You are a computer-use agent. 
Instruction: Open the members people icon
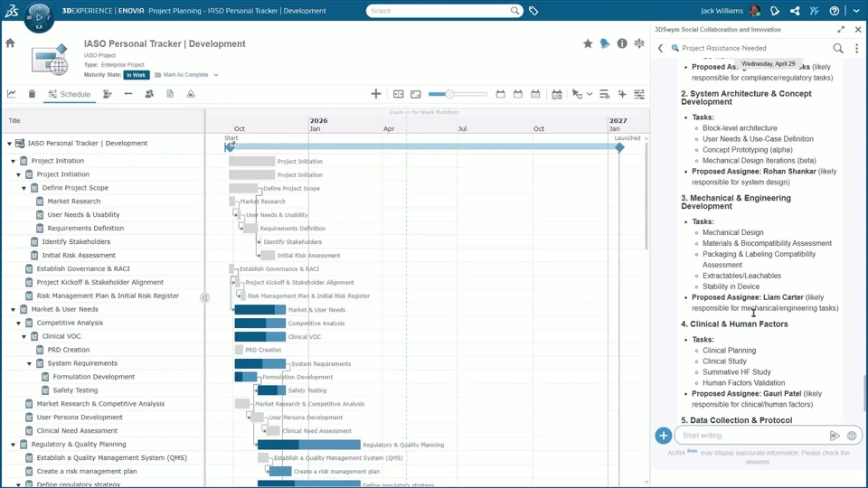(149, 94)
